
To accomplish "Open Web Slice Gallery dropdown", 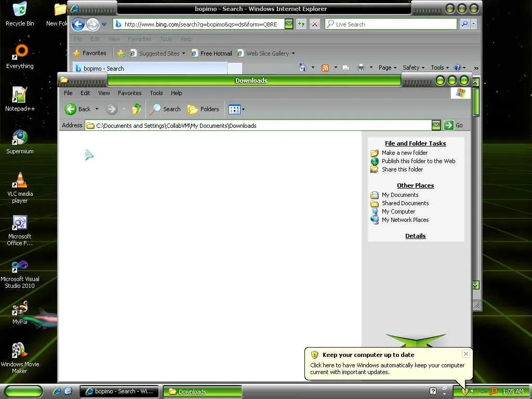I will [293, 54].
